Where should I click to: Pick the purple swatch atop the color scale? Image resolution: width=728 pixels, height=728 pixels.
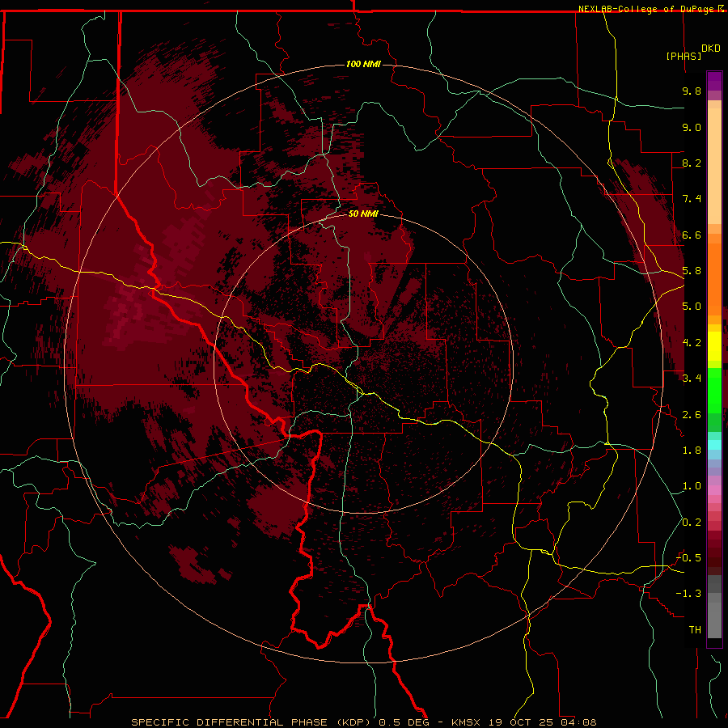(x=714, y=81)
